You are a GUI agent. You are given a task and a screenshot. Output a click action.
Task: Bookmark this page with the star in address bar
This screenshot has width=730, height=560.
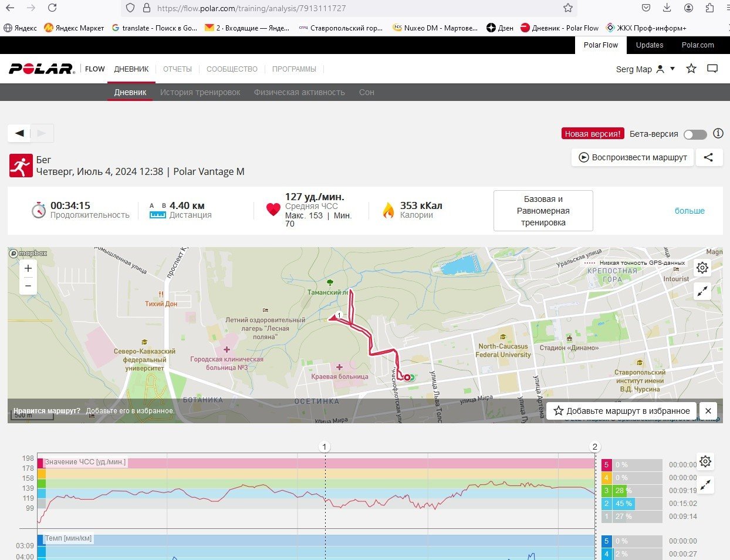click(x=567, y=8)
